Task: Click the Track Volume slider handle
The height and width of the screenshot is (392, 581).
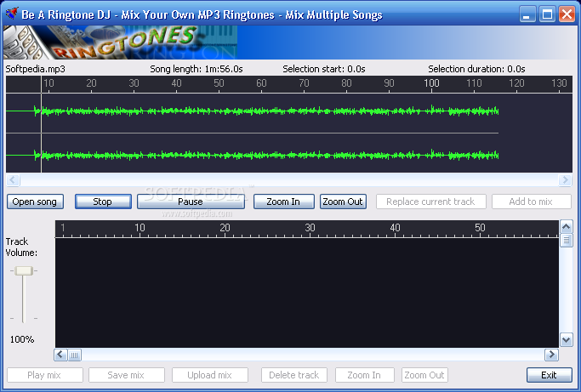Action: [x=24, y=271]
